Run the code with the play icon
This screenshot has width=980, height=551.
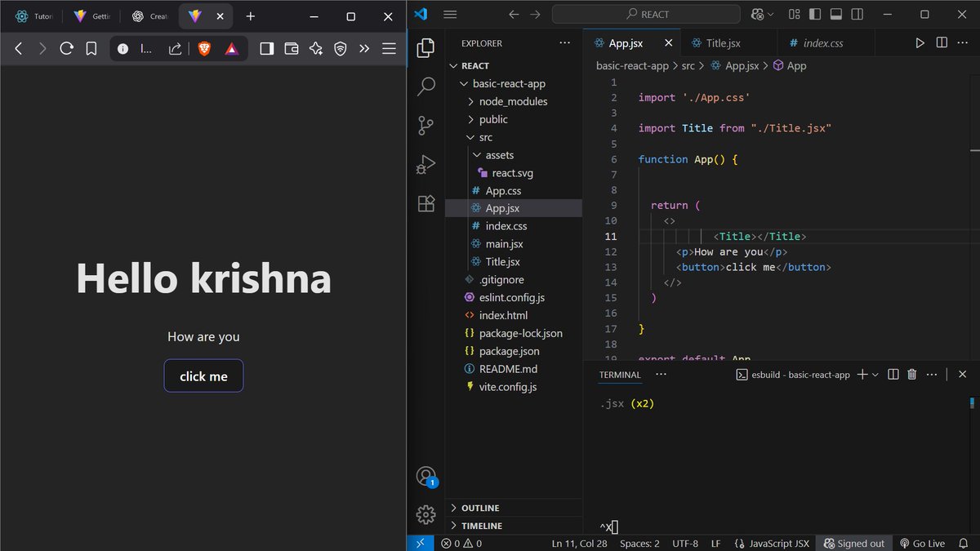click(x=920, y=43)
